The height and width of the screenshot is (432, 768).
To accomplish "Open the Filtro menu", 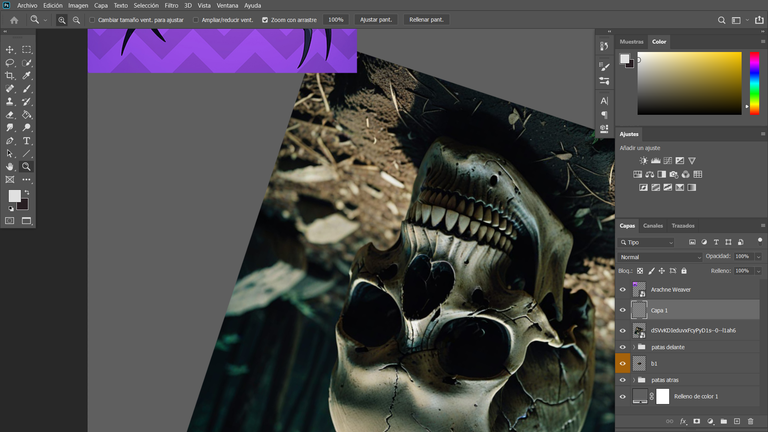I will coord(171,5).
